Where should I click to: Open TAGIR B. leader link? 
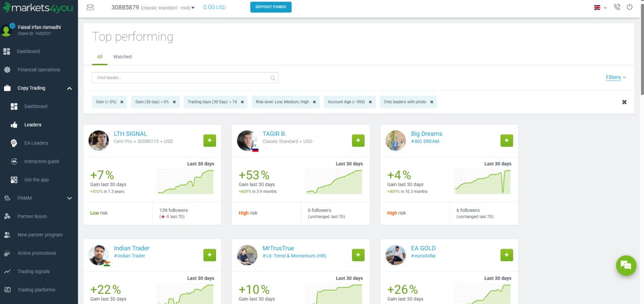[274, 134]
